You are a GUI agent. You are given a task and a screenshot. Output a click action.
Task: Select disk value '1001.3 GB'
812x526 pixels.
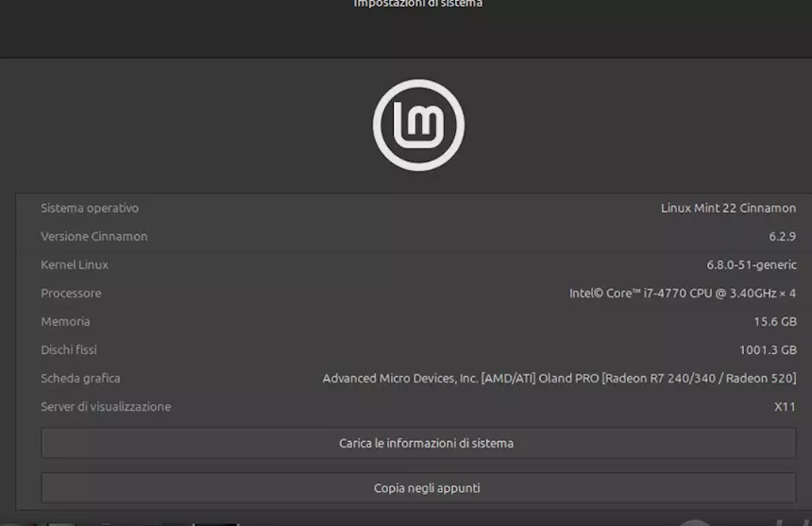(768, 350)
